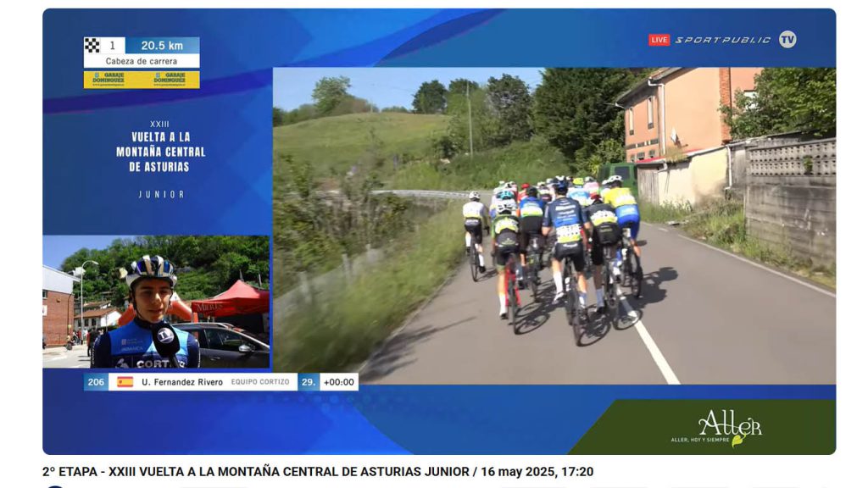Click the classification rank '29.'
Viewport: 868px width, 488px height.
point(309,382)
